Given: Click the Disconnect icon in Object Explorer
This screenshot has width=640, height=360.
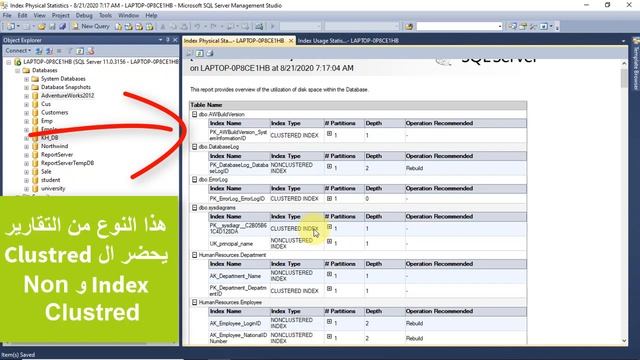Looking at the screenshot, I should (49, 51).
